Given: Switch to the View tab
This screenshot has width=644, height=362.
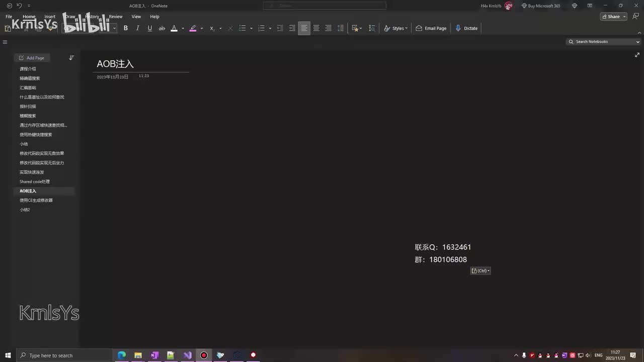Looking at the screenshot, I should (136, 17).
